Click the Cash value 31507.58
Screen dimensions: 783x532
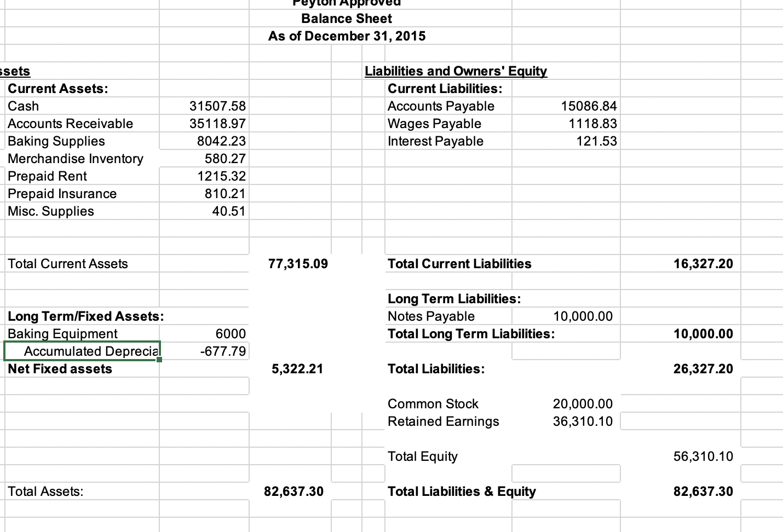pyautogui.click(x=217, y=106)
